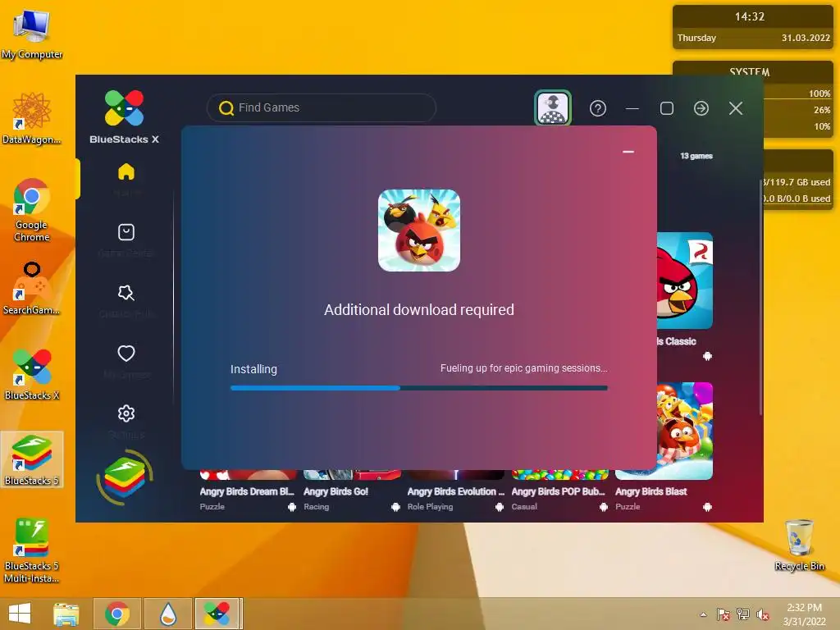Open File Explorer from taskbar
The width and height of the screenshot is (840, 630).
[66, 614]
